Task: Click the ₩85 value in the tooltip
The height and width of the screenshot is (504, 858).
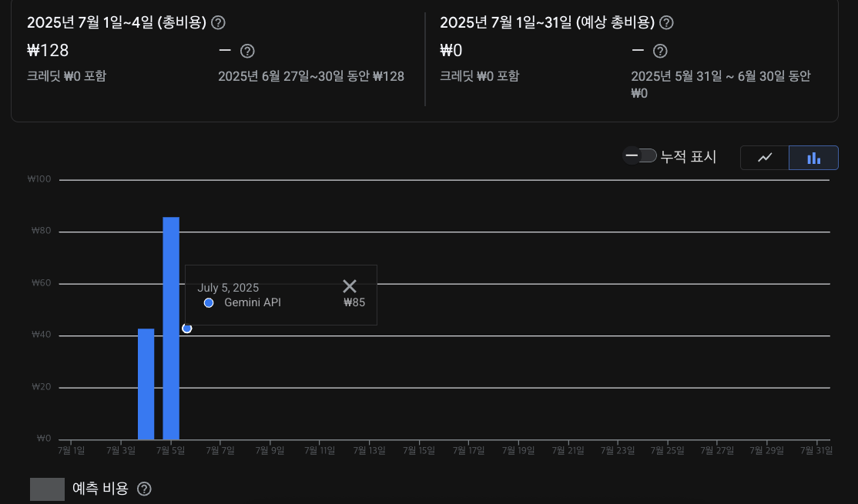Action: coord(354,303)
